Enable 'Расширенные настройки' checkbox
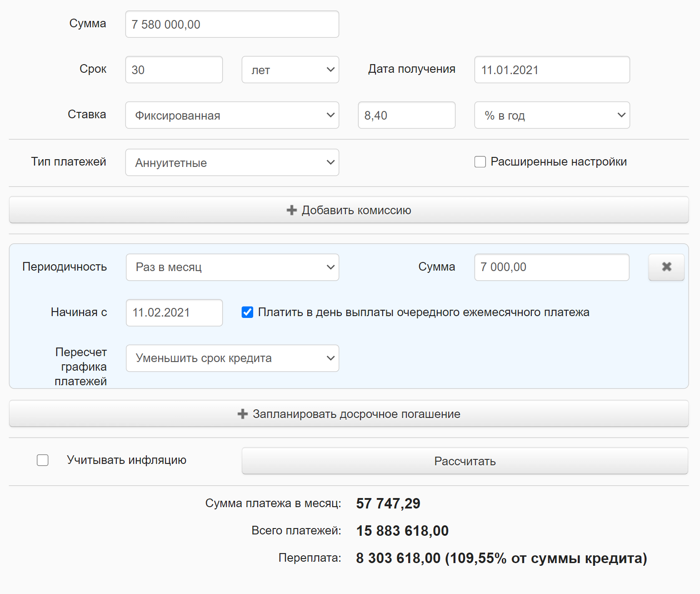Image resolution: width=700 pixels, height=594 pixels. tap(480, 162)
